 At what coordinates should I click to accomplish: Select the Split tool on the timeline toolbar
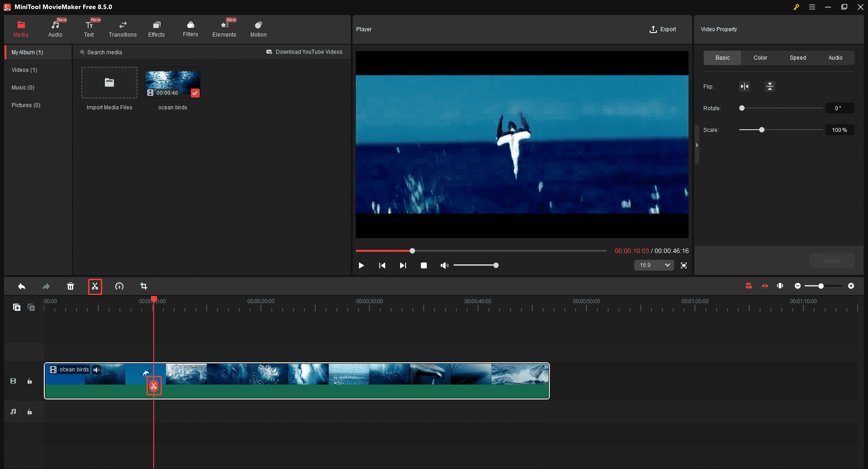pyautogui.click(x=95, y=286)
